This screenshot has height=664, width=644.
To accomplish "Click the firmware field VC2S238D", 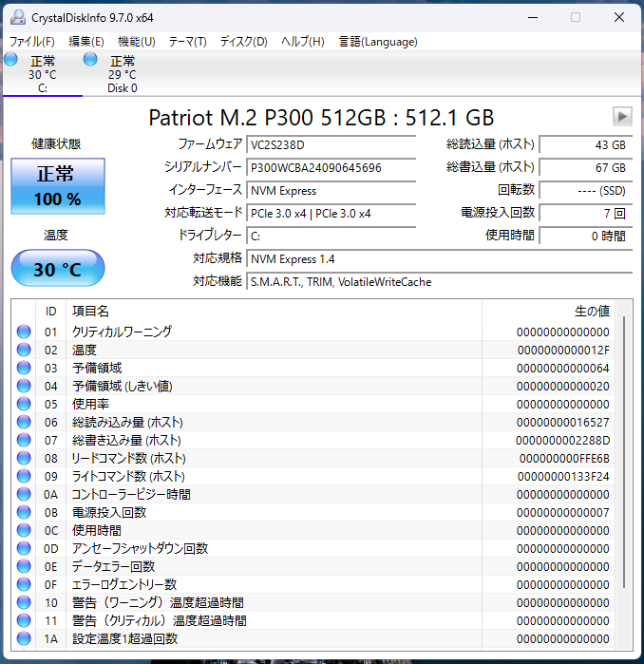I will (x=331, y=144).
